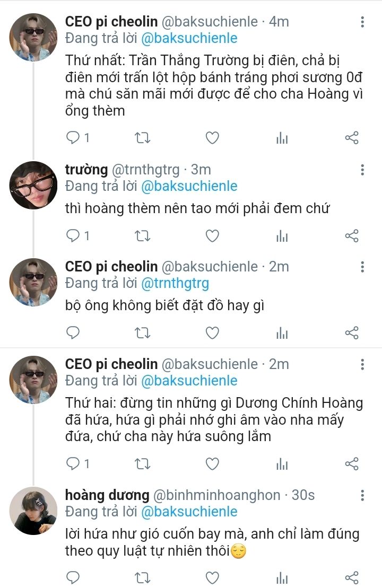Viewport: 382px width, 588px height.
Task: Reply to trường's tweet
Action: (x=73, y=236)
